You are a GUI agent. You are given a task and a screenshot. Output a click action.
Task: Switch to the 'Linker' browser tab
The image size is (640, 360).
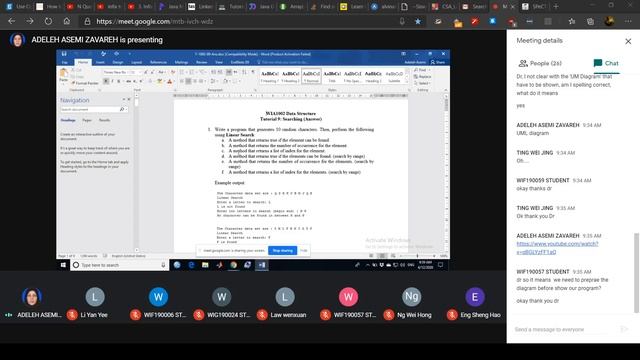[x=201, y=7]
